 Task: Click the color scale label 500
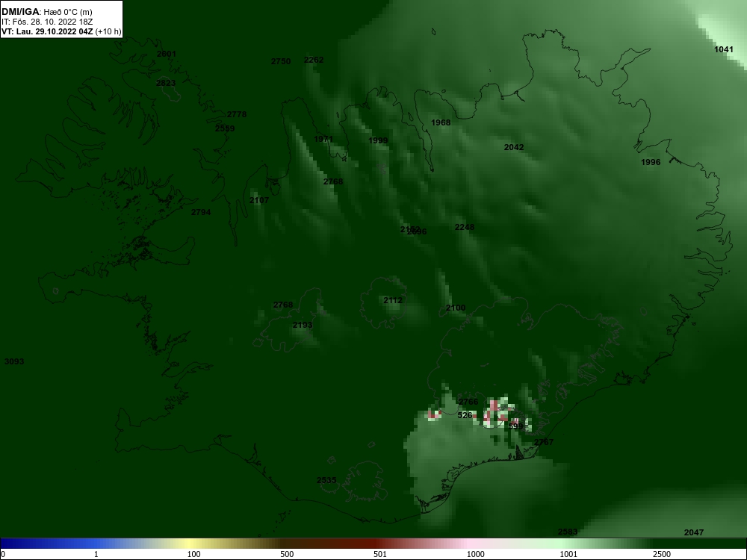click(x=287, y=554)
